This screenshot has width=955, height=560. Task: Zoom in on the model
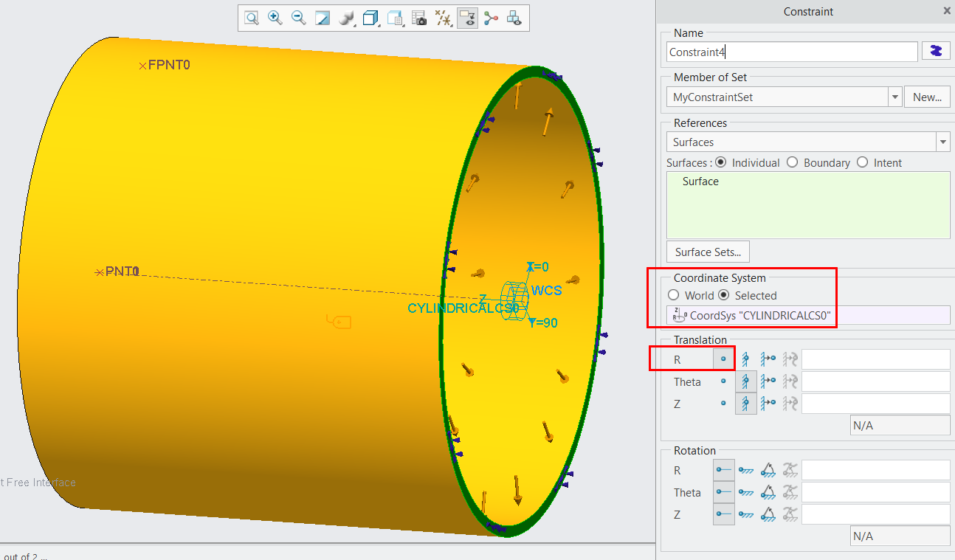click(275, 18)
